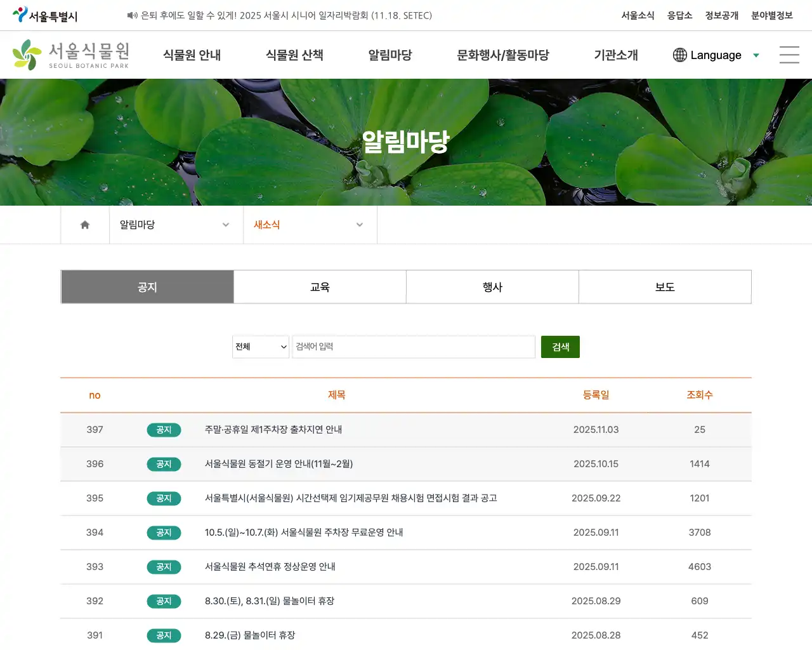Open the hamburger navigation menu
Viewport: 812px width, 650px height.
click(x=789, y=55)
